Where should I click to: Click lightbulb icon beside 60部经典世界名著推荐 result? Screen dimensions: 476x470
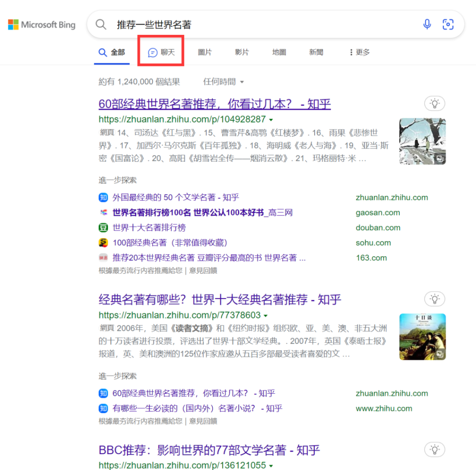(x=435, y=104)
